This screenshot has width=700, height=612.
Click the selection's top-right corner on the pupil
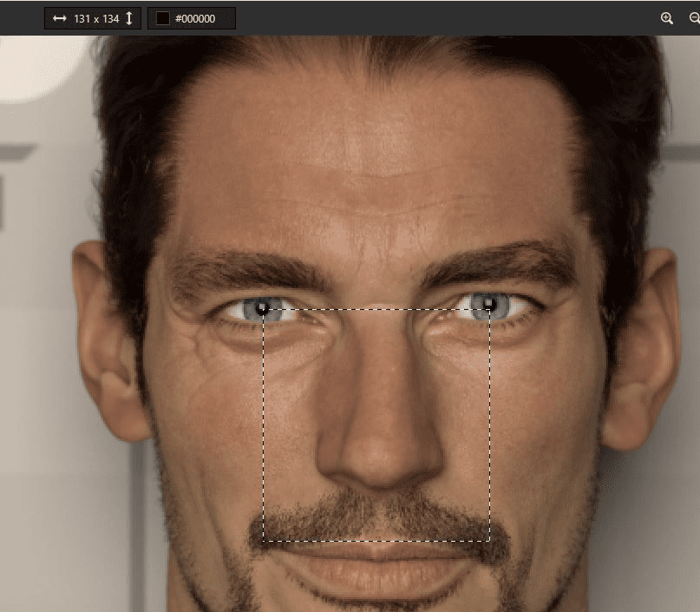[x=490, y=309]
